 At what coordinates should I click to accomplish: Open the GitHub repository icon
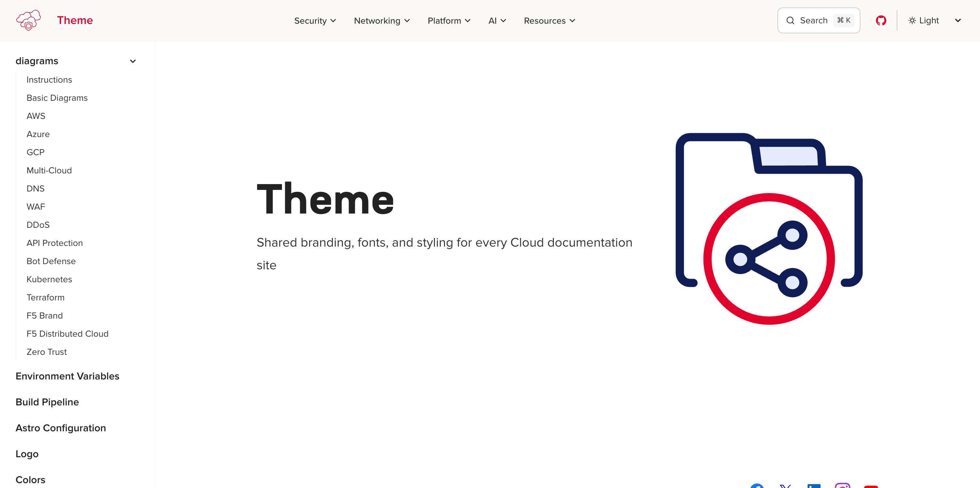click(x=881, y=20)
